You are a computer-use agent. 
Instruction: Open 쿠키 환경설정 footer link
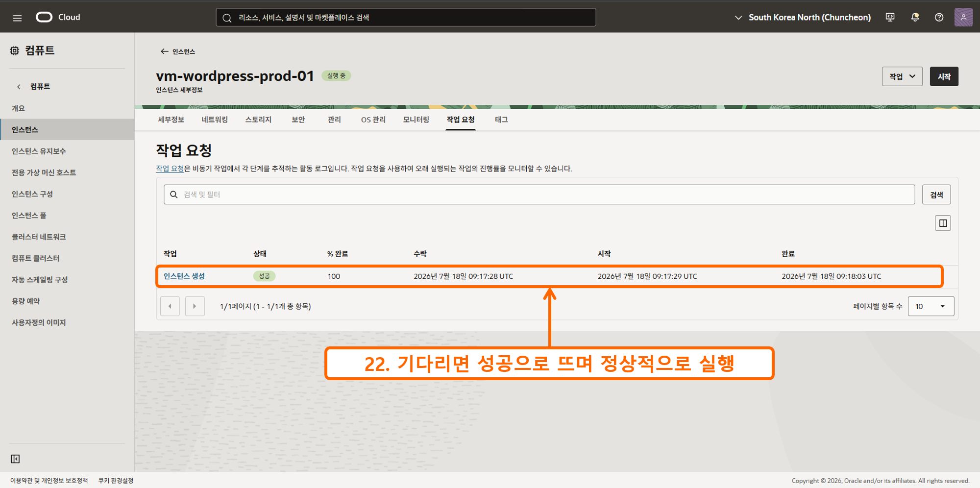click(116, 481)
